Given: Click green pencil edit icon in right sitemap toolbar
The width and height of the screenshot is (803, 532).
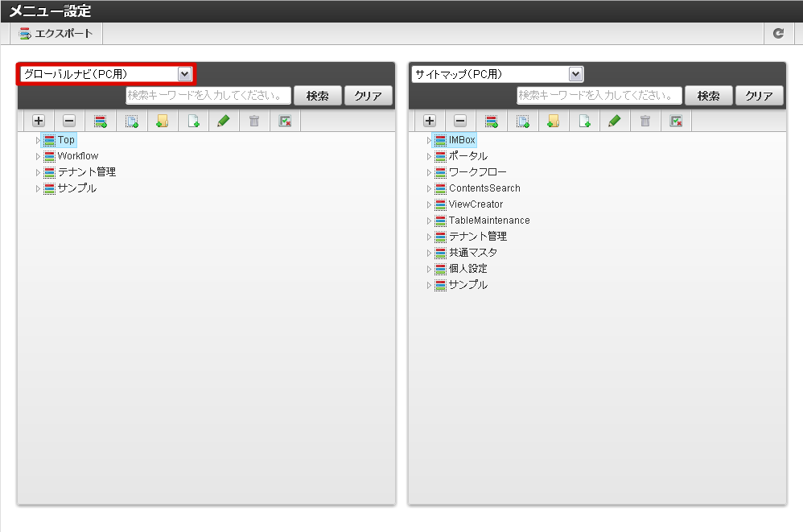Looking at the screenshot, I should coord(615,121).
